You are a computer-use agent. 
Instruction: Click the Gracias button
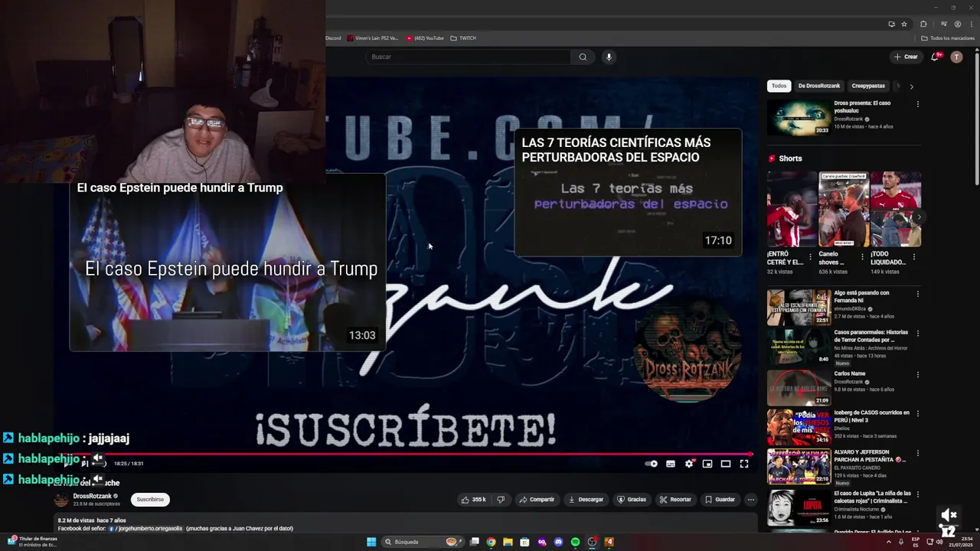click(x=632, y=500)
